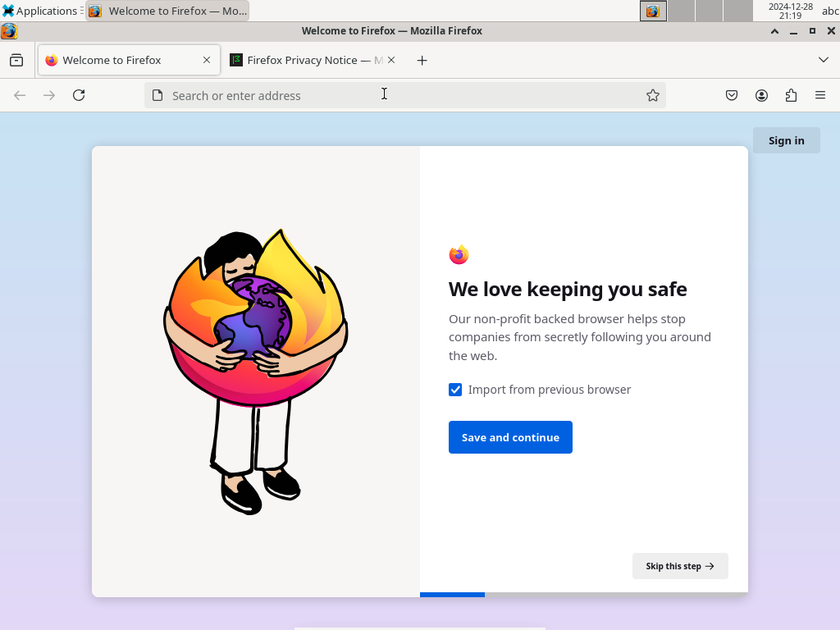The height and width of the screenshot is (630, 840).
Task: Click the browser back arrow
Action: (x=20, y=95)
